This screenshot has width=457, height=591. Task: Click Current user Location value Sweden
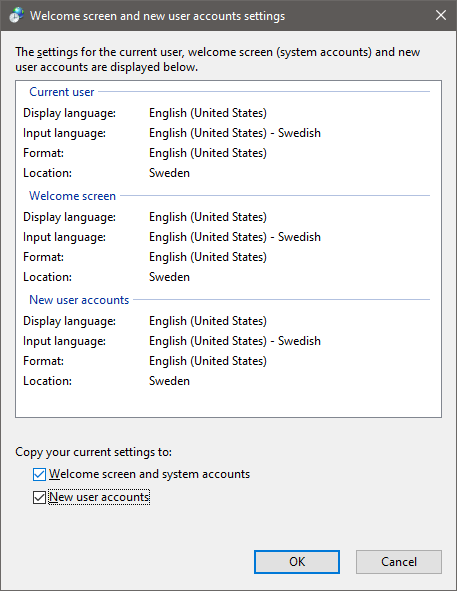coord(169,173)
